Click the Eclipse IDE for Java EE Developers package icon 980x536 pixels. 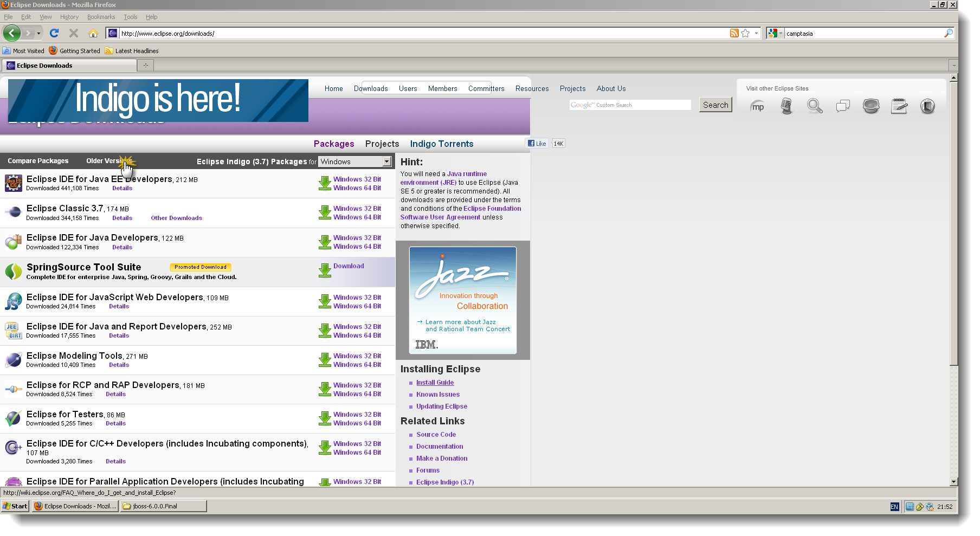point(14,183)
